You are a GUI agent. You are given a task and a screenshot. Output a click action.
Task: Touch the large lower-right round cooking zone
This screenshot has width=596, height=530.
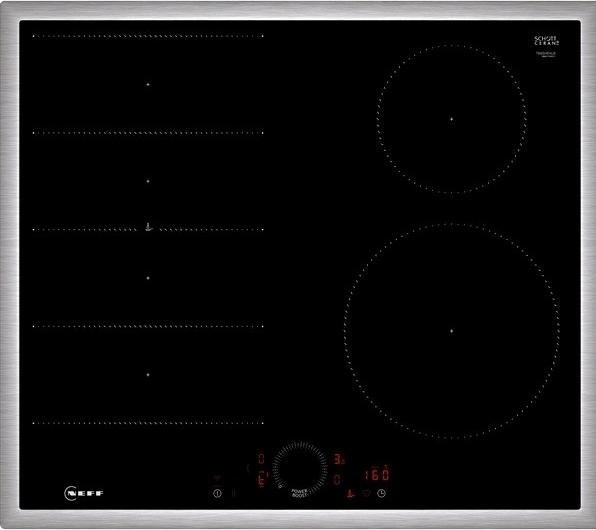[452, 331]
